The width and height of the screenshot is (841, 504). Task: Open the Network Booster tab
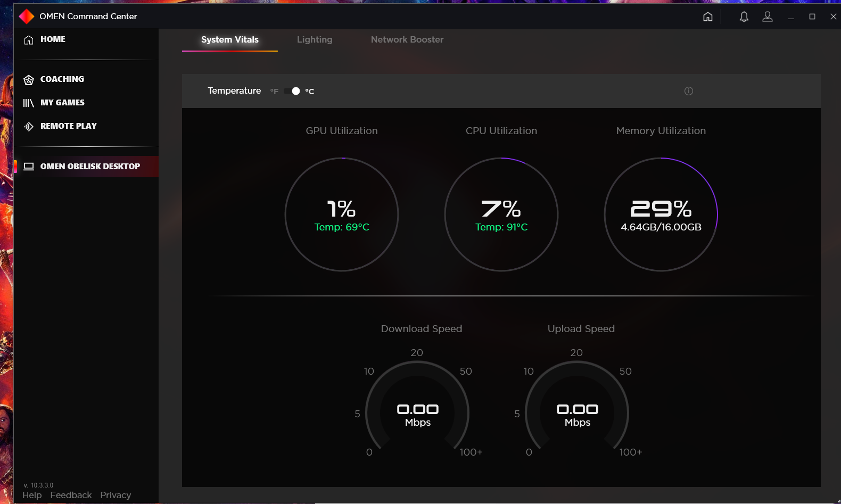pos(407,40)
